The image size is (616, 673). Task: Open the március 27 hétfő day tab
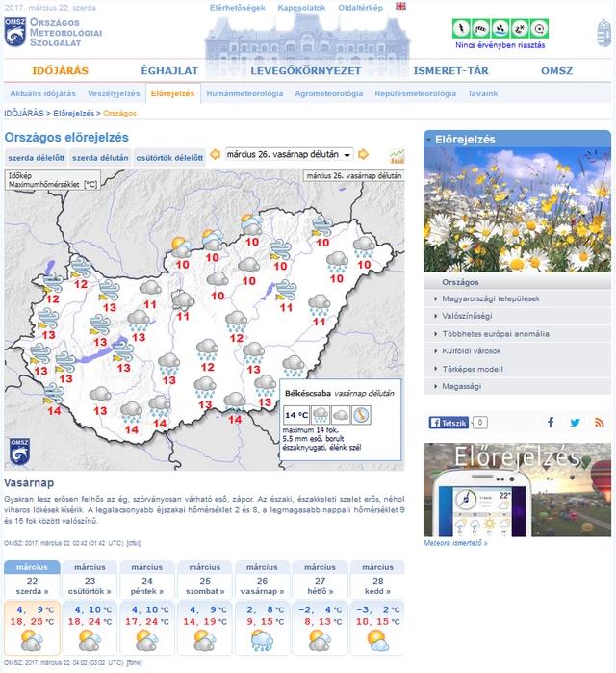(320, 580)
